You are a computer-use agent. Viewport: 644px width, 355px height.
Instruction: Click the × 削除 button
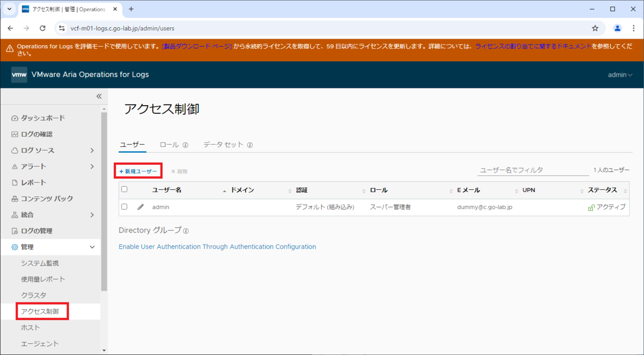179,172
